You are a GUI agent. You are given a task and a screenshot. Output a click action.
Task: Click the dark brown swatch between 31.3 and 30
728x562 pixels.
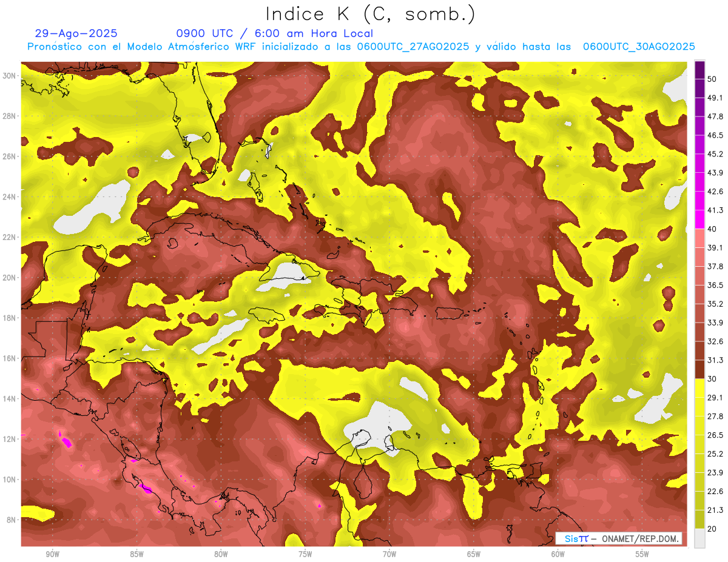tap(699, 369)
